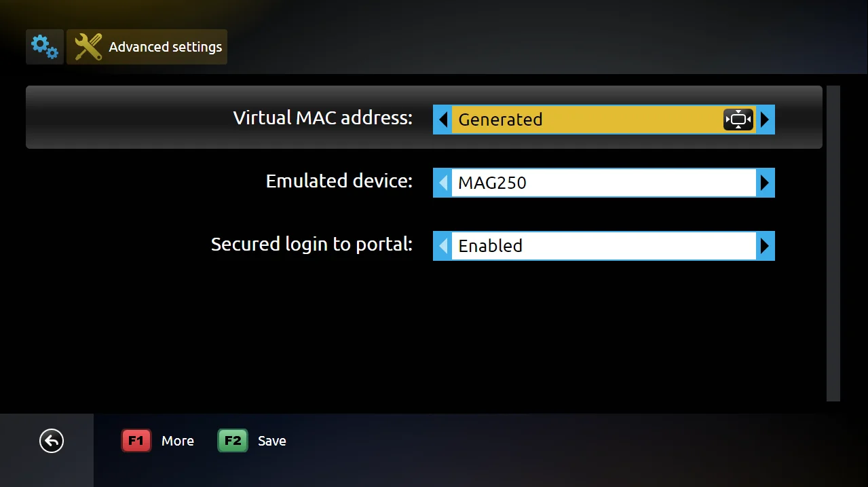Click right arrow of Emulated device

765,183
